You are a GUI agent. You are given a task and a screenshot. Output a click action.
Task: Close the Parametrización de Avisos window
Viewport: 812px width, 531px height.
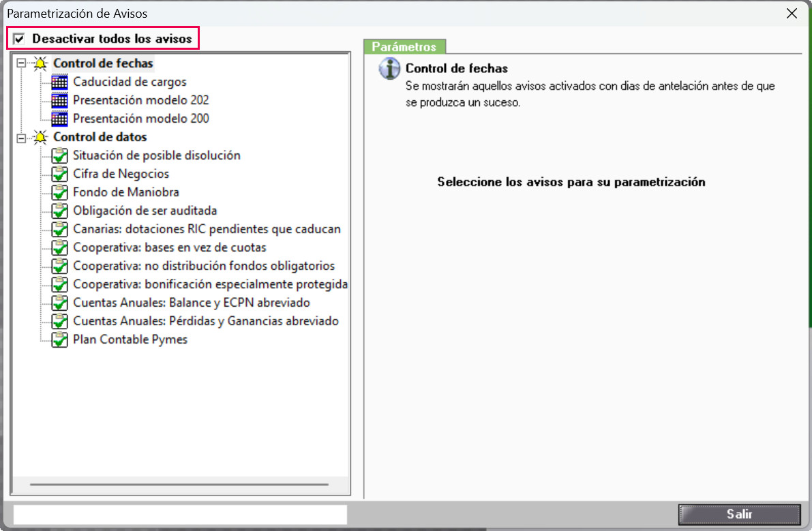coord(792,14)
